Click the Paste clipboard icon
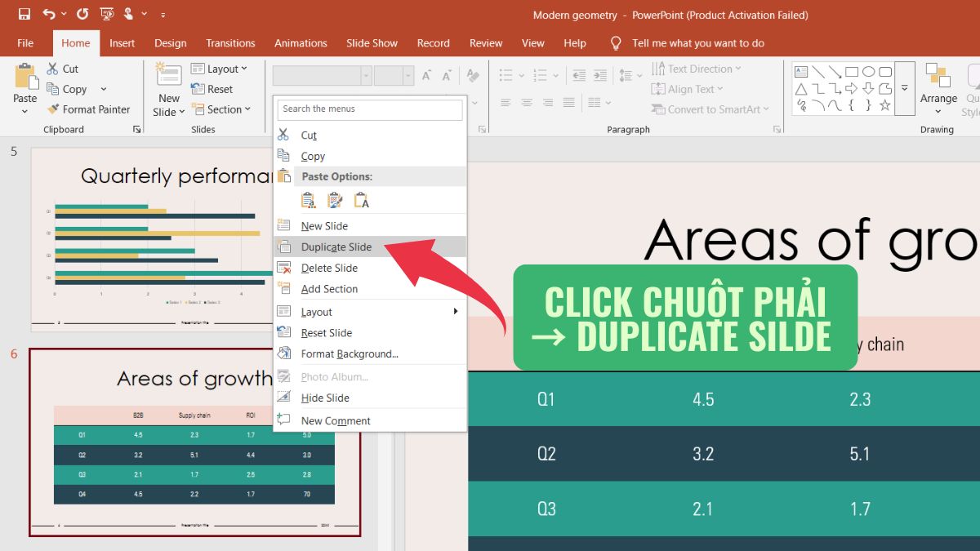980x551 pixels. click(25, 78)
